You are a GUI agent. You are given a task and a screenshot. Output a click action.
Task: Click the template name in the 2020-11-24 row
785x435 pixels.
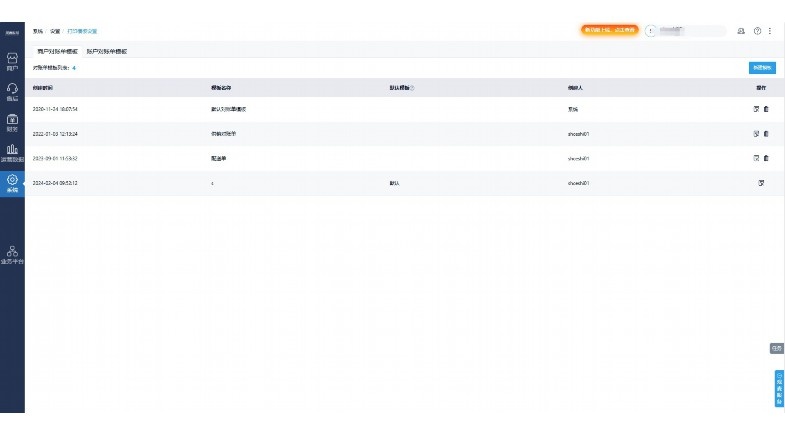tap(229, 109)
